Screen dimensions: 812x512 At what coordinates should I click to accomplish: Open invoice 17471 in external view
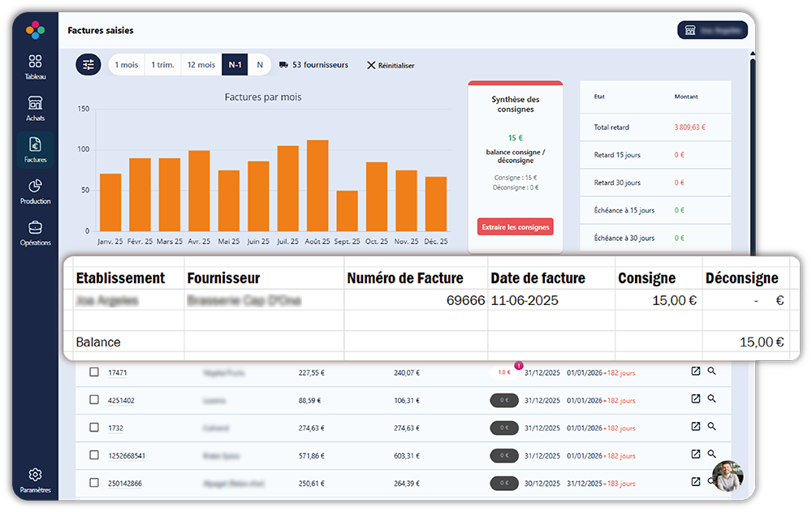click(696, 371)
